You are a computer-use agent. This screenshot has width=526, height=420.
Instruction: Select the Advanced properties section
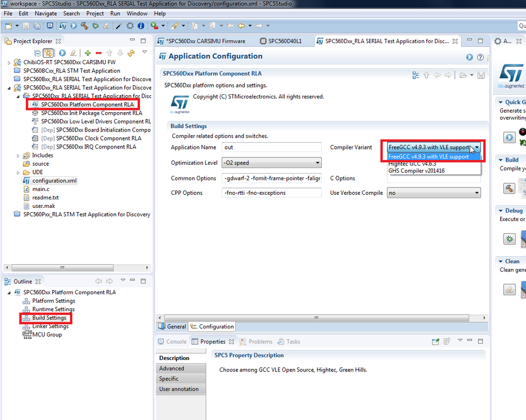181,368
